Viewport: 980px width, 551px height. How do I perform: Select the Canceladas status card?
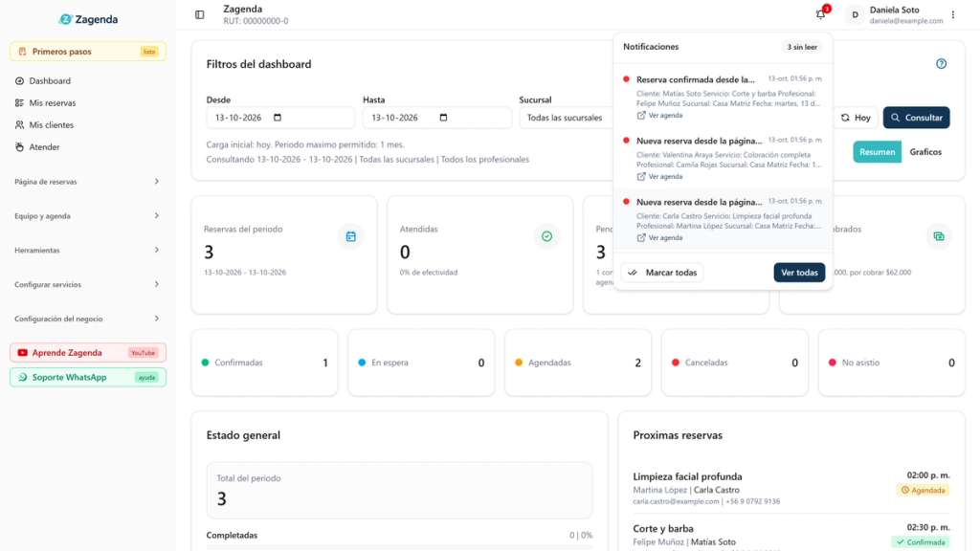click(x=734, y=363)
